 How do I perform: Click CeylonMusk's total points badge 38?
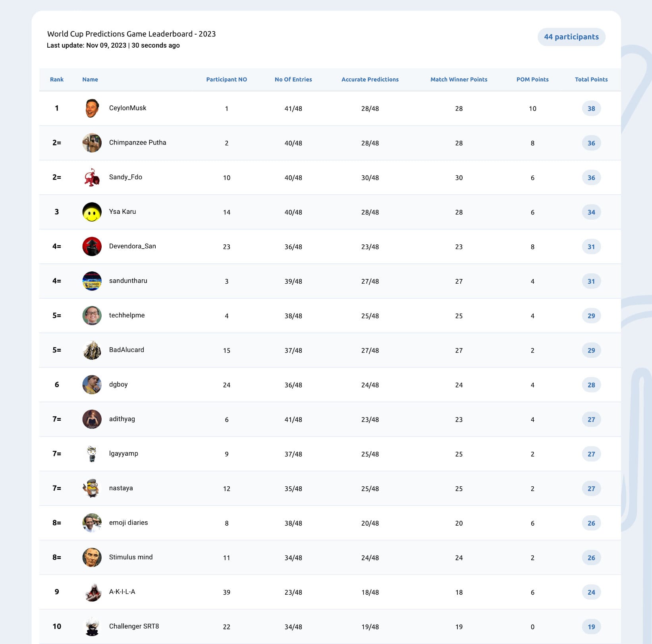click(591, 108)
